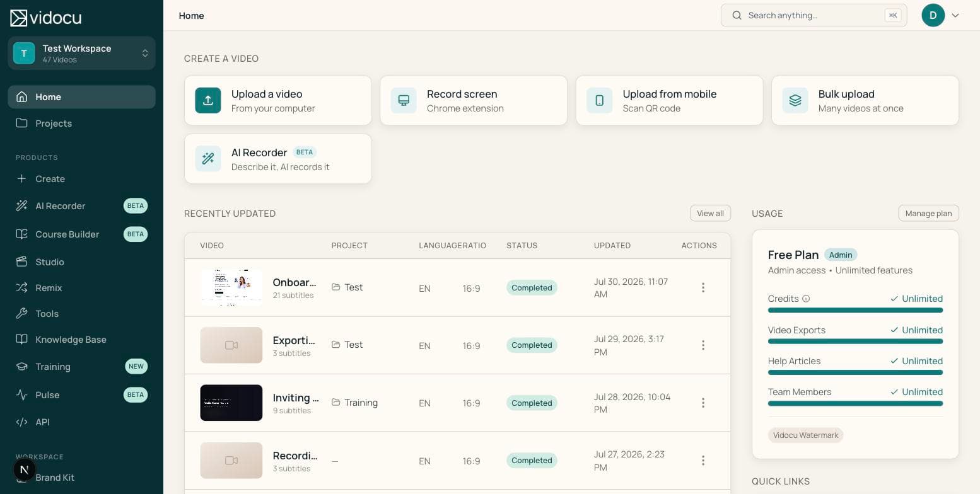Go to Home in the sidebar
Image resolution: width=980 pixels, height=494 pixels.
pyautogui.click(x=82, y=97)
